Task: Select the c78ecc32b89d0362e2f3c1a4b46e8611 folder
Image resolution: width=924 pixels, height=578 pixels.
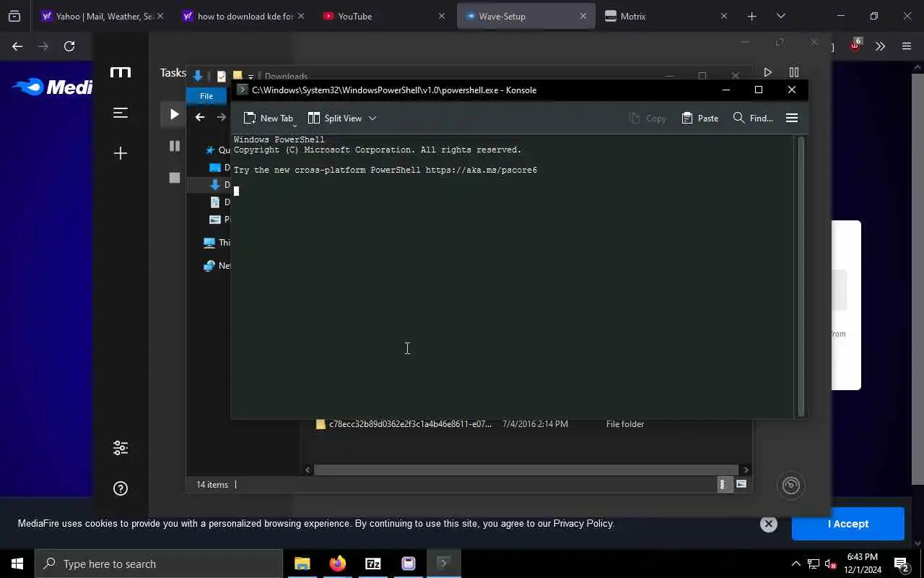Action: (x=410, y=424)
